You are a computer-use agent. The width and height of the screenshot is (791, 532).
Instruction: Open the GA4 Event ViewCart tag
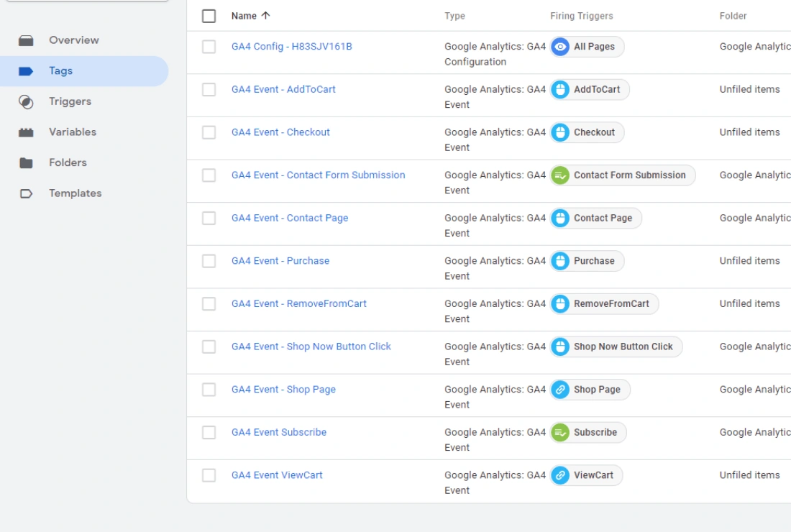click(277, 475)
